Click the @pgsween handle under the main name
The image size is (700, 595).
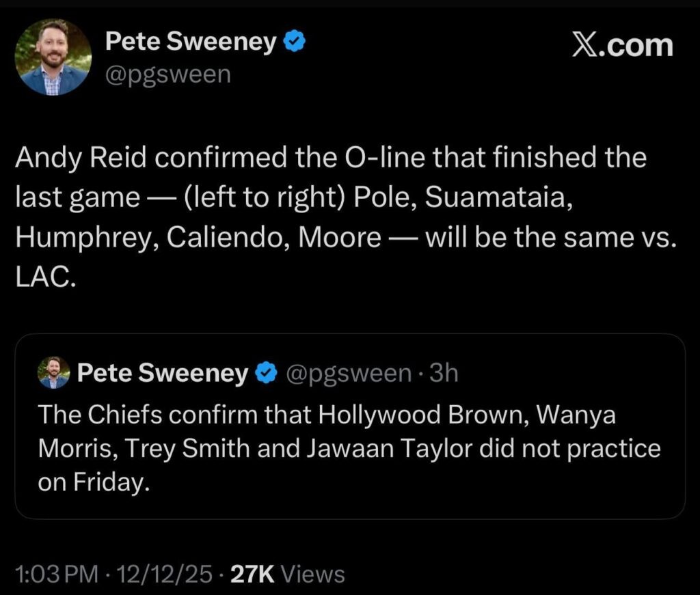(167, 74)
